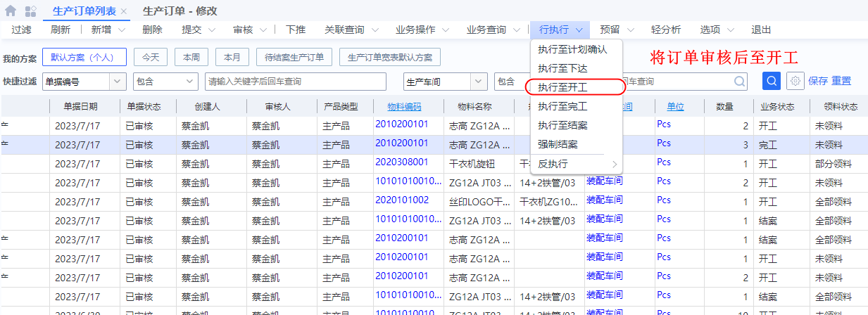Click the 刷新 toolbar button
This screenshot has width=868, height=315.
tap(61, 30)
